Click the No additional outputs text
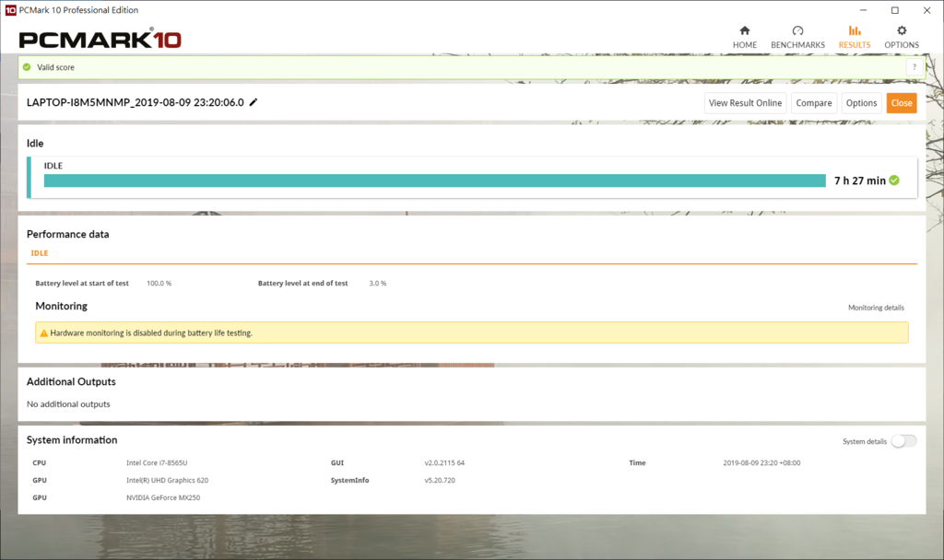 [x=68, y=404]
